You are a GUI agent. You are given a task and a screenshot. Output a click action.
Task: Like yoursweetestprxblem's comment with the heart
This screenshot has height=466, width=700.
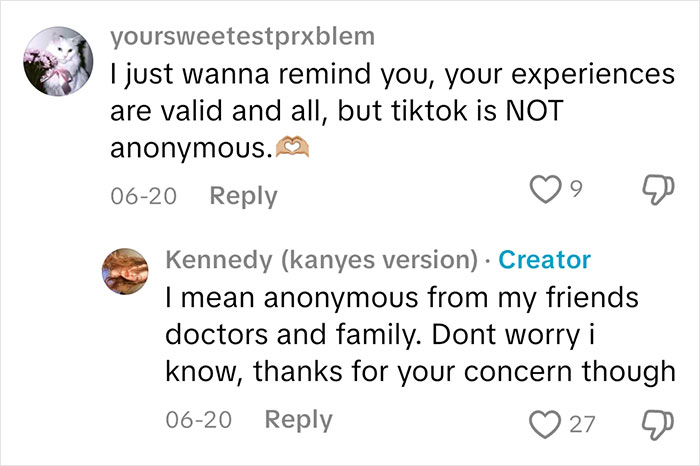(x=545, y=189)
